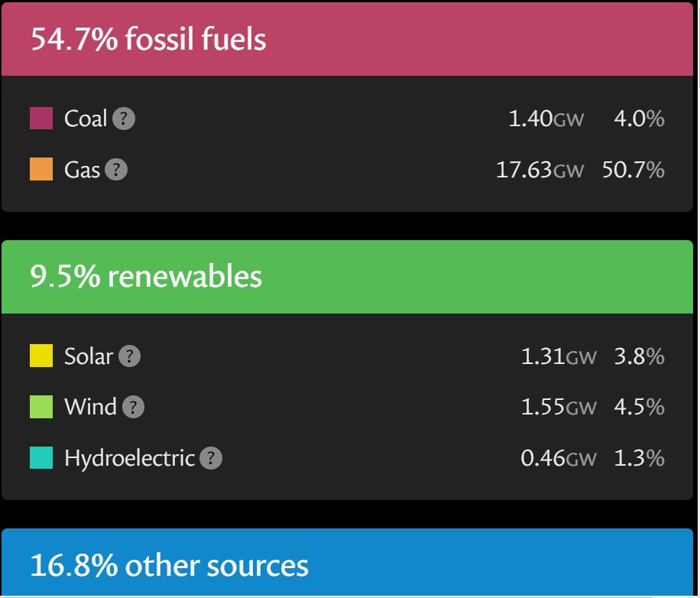This screenshot has width=700, height=598.
Task: Show help info for Solar
Action: pyautogui.click(x=130, y=356)
